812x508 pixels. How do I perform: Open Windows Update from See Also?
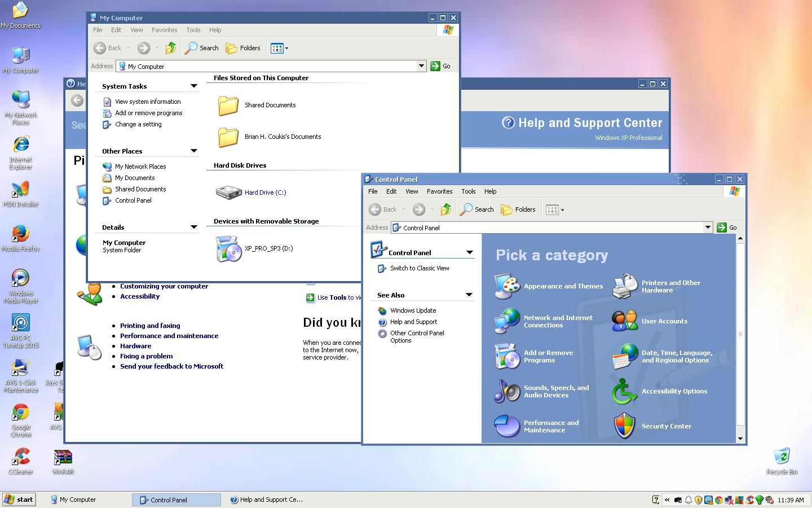(413, 310)
